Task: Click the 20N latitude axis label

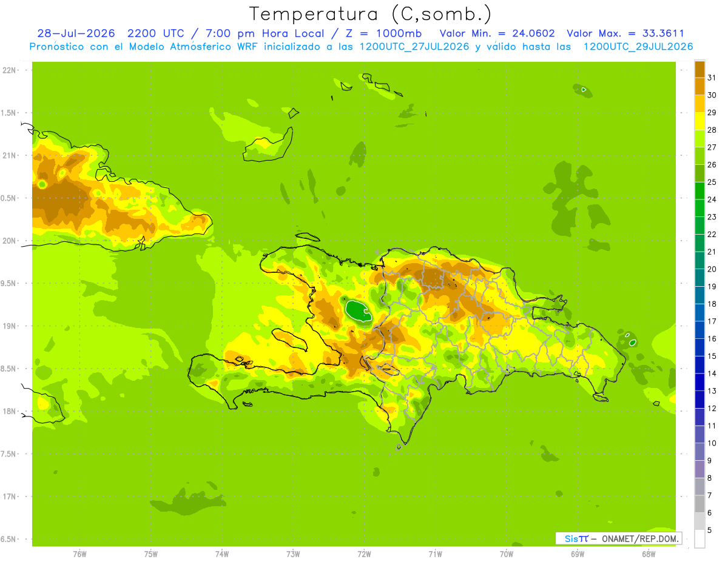Action: (x=8, y=241)
